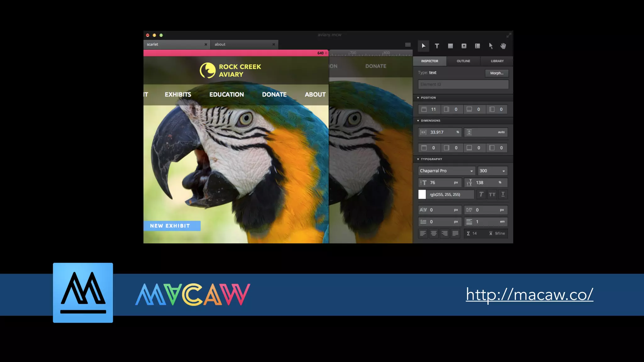Select the arrow selection tool
This screenshot has height=362, width=644.
[423, 46]
